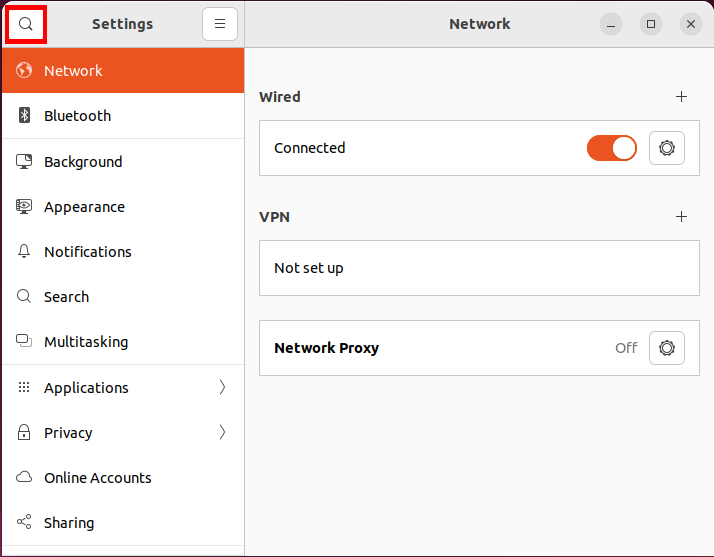Viewport: 714px width, 557px height.
Task: Click the Privacy lock icon
Action: pyautogui.click(x=24, y=432)
